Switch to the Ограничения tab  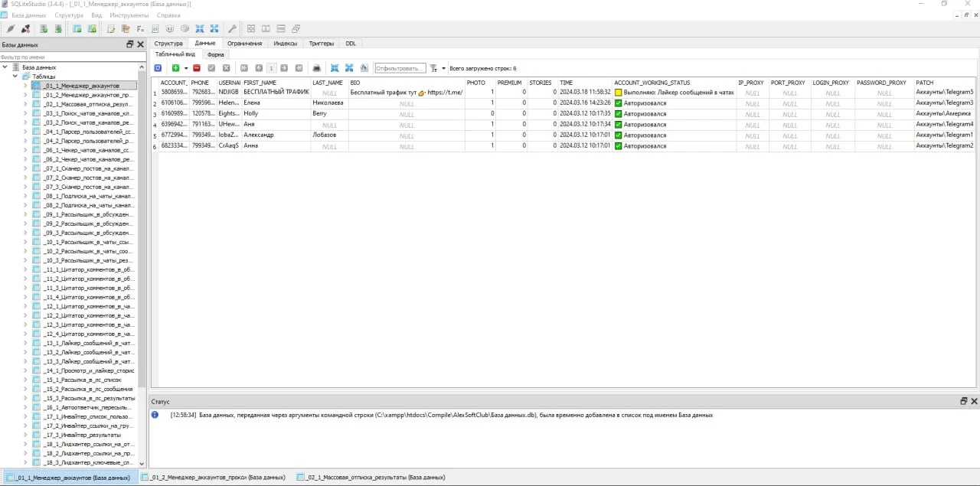[244, 44]
